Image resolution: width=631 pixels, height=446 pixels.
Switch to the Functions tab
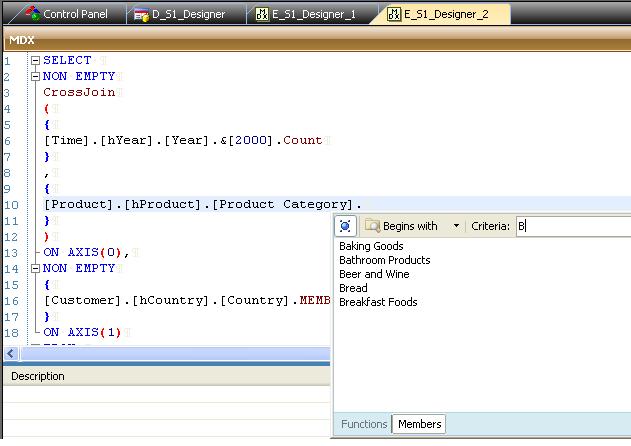click(x=364, y=424)
